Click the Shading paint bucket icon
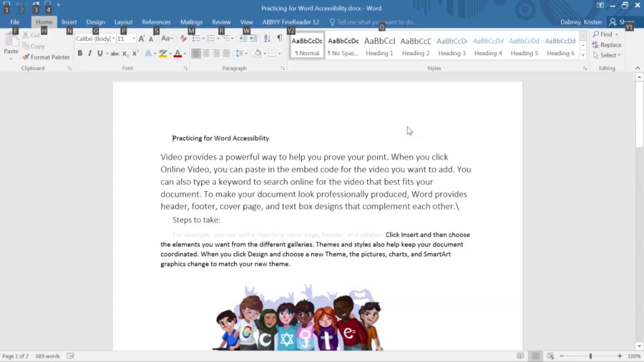The width and height of the screenshot is (644, 362). (258, 53)
